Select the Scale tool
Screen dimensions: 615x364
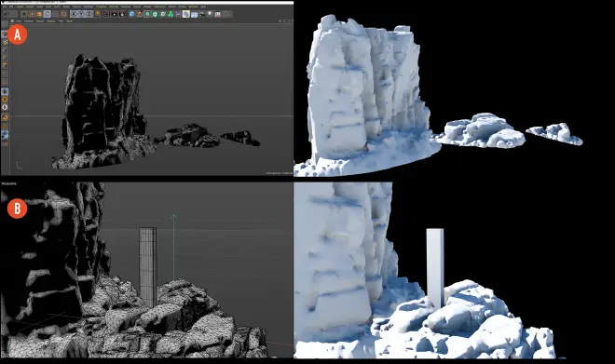click(39, 14)
